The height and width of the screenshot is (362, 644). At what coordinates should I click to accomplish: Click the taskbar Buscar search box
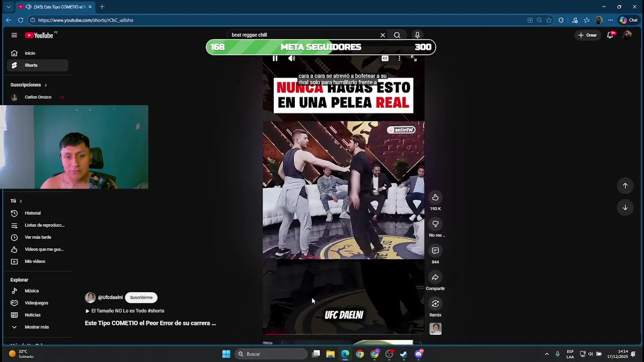click(271, 354)
